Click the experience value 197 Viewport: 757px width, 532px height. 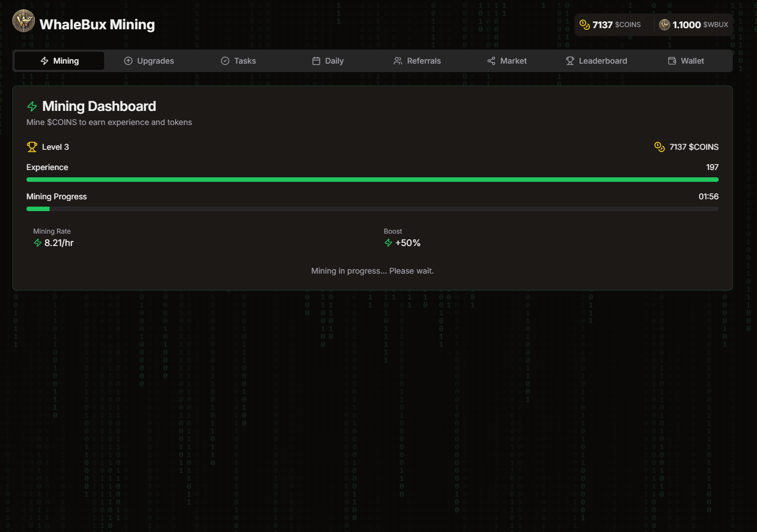tap(713, 167)
